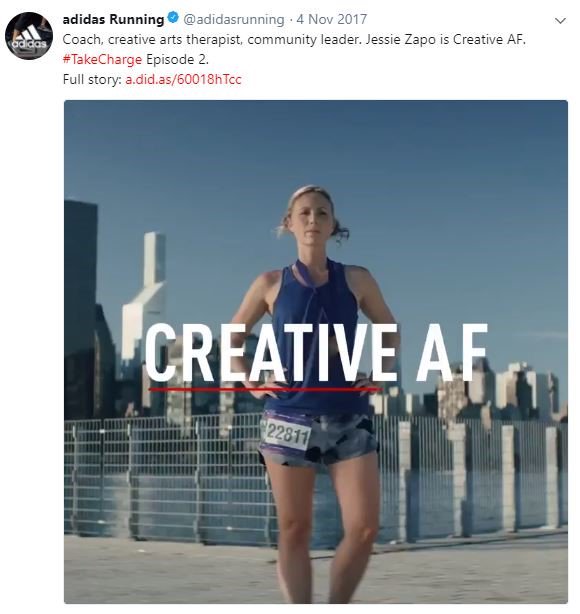Click the CREATIVE AF title overlay
580x614 pixels.
(x=316, y=353)
